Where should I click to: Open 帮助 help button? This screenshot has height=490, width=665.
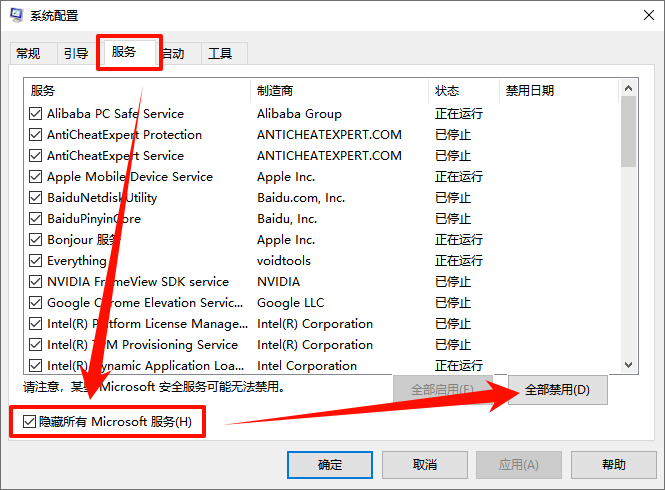tap(613, 465)
